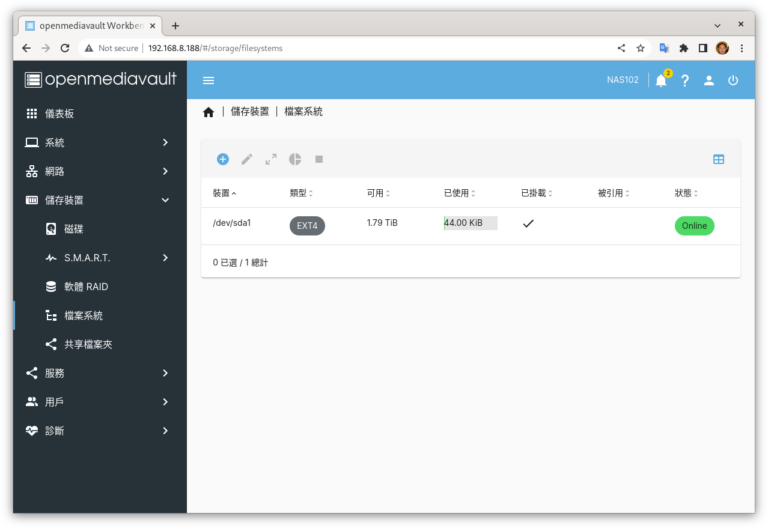Click the 0 已選 / 1 總計 footer text
This screenshot has width=768, height=528.
(240, 263)
